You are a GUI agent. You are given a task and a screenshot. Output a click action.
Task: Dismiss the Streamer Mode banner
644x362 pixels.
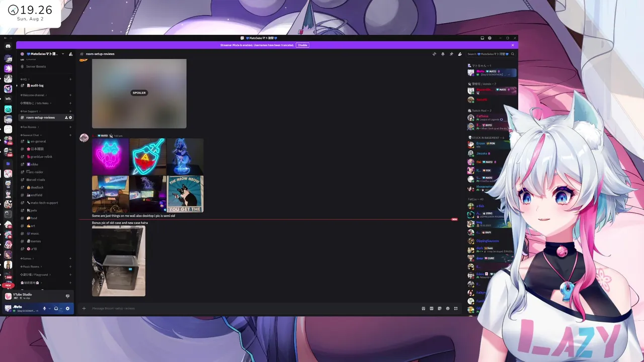pos(513,45)
